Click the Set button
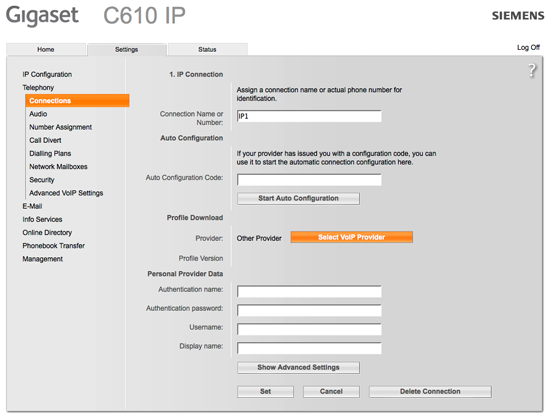Viewport: 550px width, 419px height. (x=266, y=392)
